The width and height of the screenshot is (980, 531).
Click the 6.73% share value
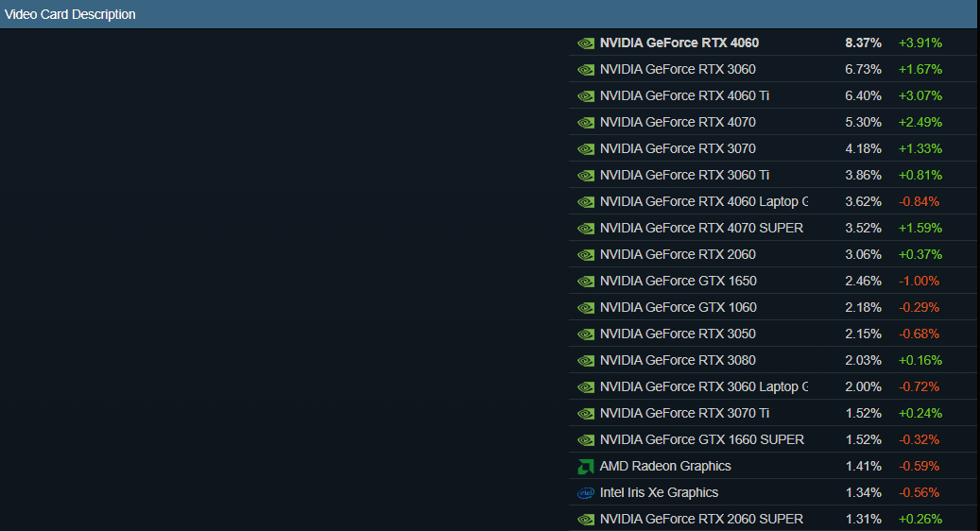point(863,69)
